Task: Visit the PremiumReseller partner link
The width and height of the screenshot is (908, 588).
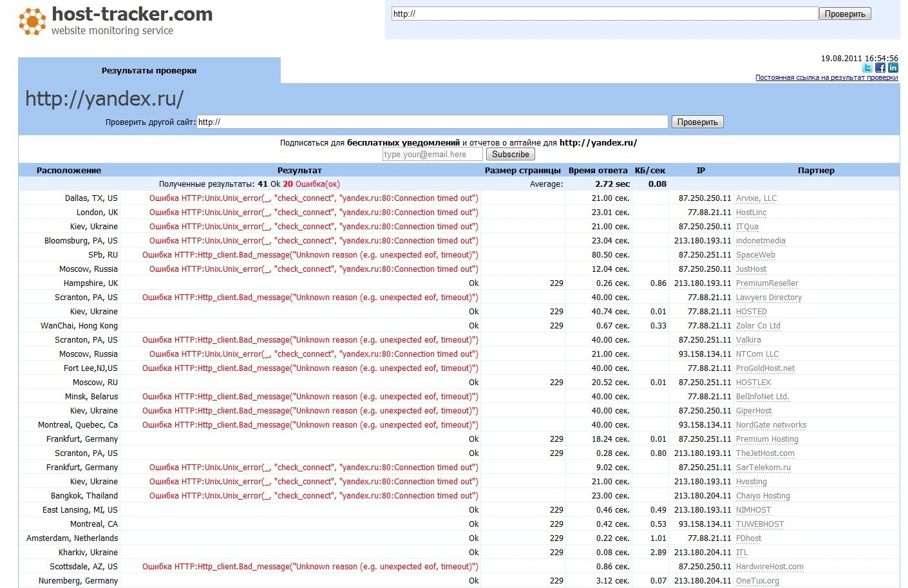Action: [767, 283]
